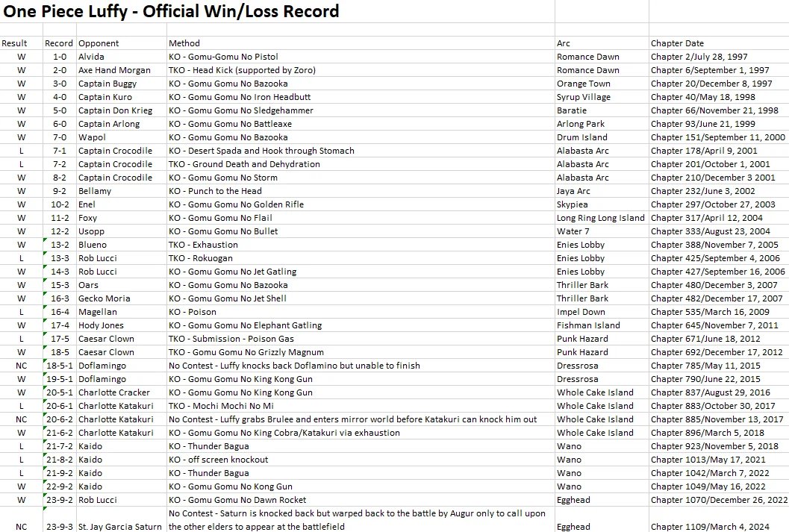Viewport: 789px width, 532px height.
Task: Click chapter cell 'Chapter 1109/March 4, 2024'
Action: coord(719,519)
